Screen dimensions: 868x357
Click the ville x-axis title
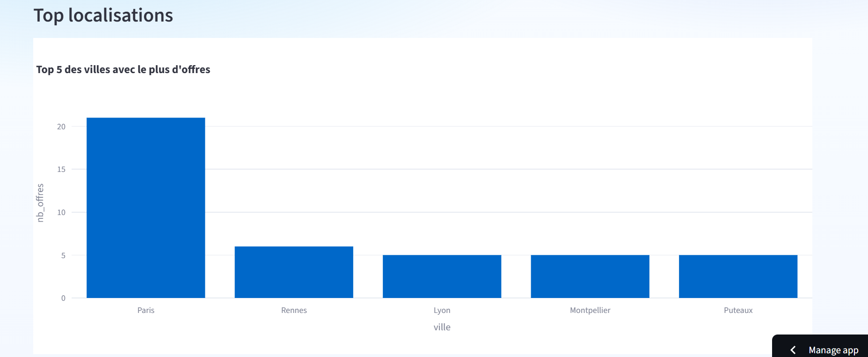(442, 327)
